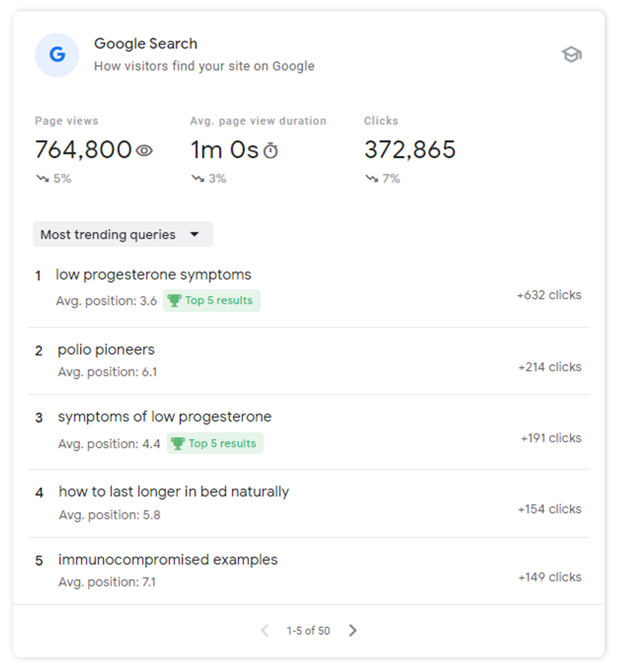Click the stopwatch icon beside duration
The image size is (625, 672).
(x=271, y=151)
